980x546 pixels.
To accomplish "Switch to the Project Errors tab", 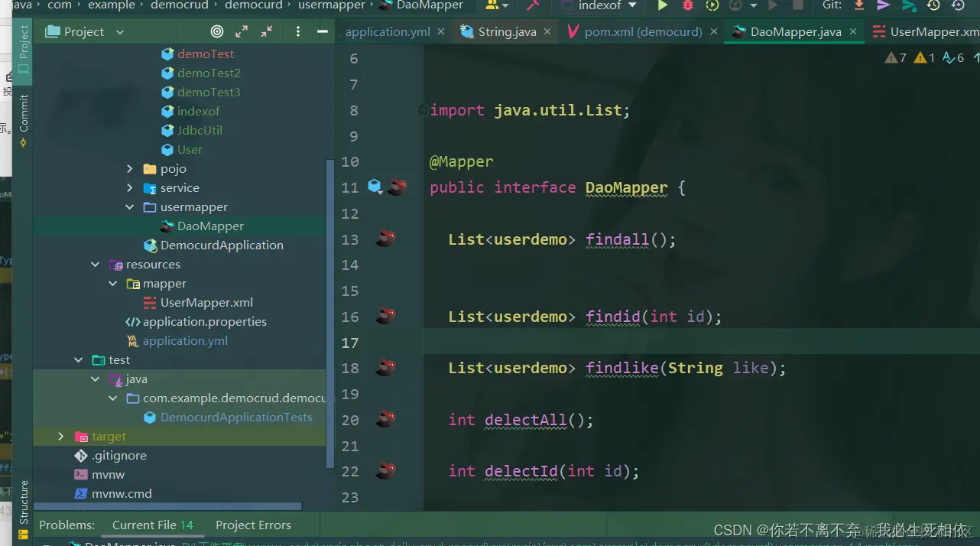I will point(253,525).
